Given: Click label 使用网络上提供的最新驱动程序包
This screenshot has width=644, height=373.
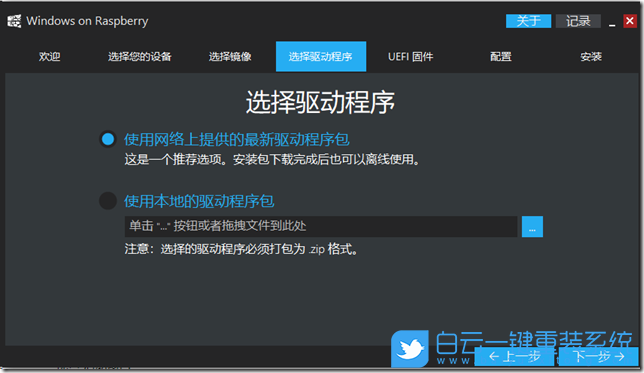Looking at the screenshot, I should click(x=237, y=140).
